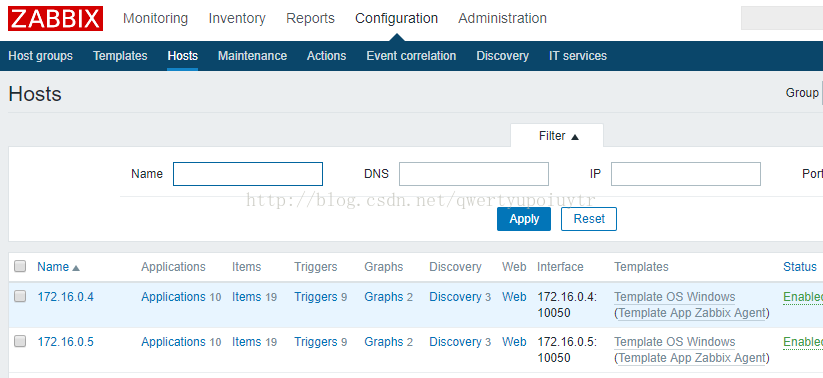Open Items for host 172.16.0.4

(246, 297)
